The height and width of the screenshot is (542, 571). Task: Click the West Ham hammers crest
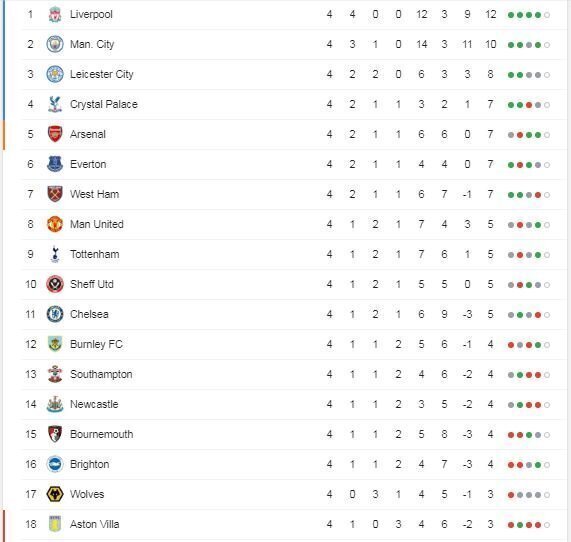tap(55, 194)
